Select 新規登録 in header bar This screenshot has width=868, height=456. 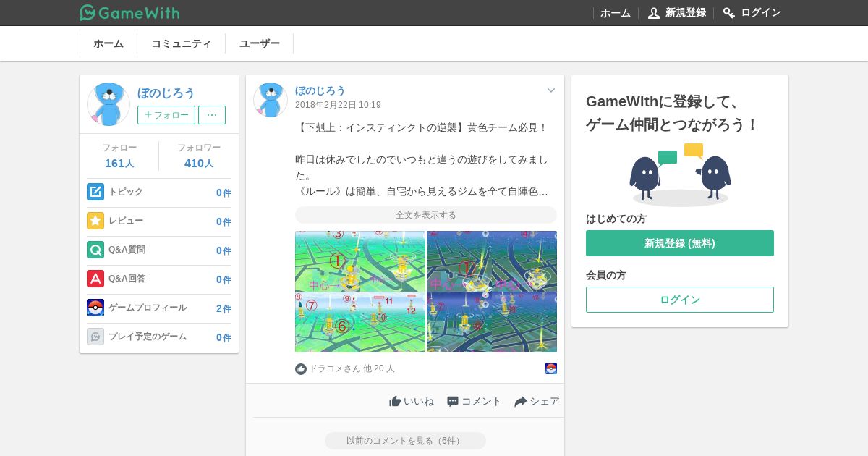pos(686,13)
